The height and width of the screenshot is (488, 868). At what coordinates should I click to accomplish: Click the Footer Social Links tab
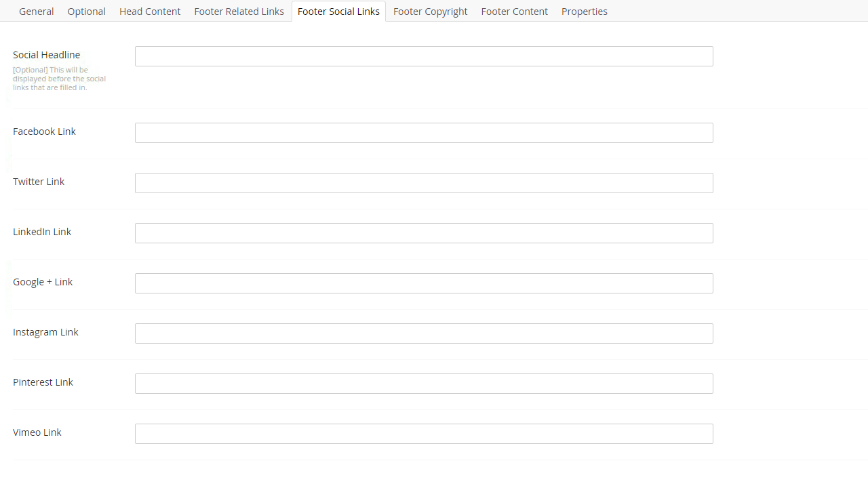338,12
